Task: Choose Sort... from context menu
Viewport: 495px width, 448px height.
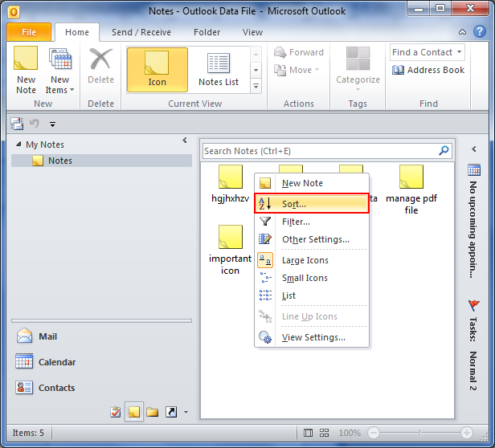Action: click(x=312, y=204)
